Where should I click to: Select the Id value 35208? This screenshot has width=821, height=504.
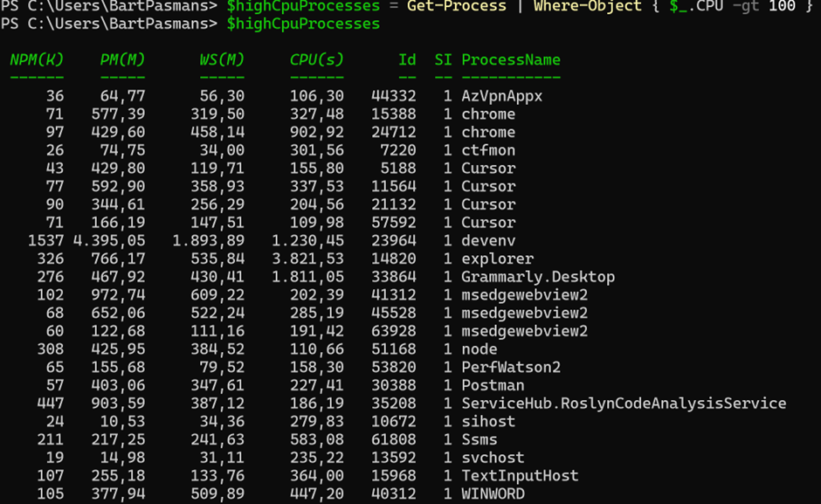coord(394,404)
